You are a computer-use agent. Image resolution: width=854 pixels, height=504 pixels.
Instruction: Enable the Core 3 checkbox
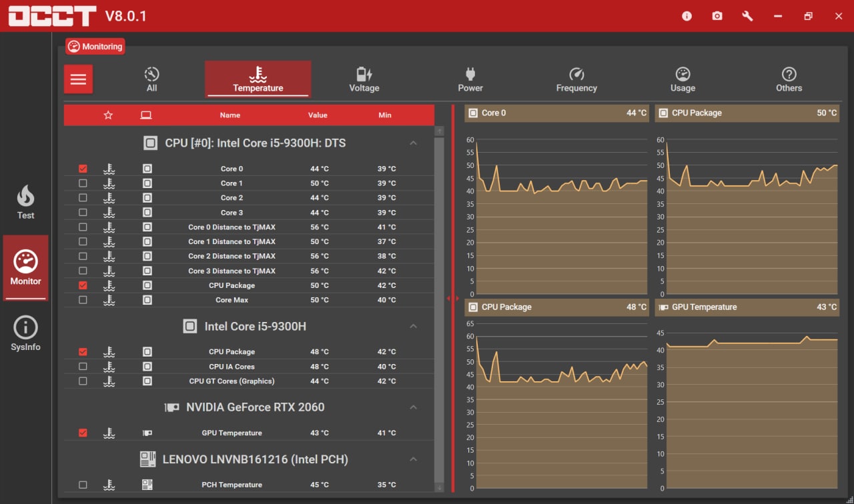pos(83,213)
